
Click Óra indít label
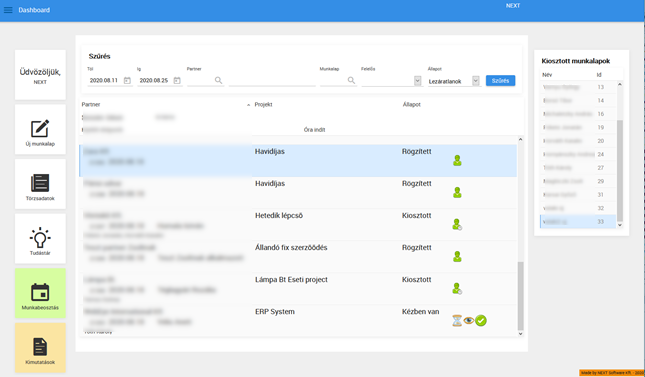click(x=314, y=130)
